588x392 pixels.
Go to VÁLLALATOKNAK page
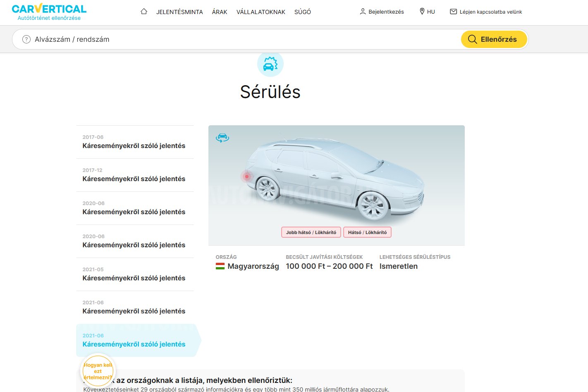click(261, 12)
